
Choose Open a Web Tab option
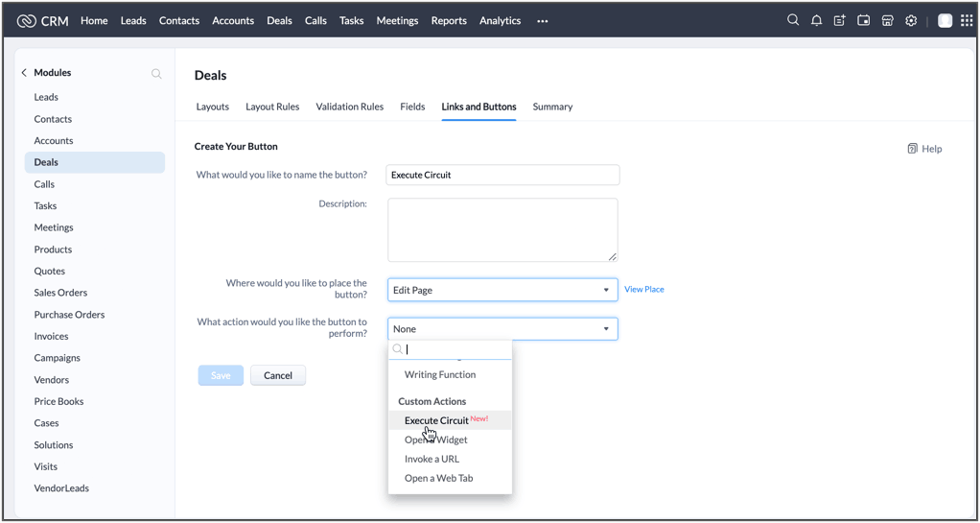439,478
